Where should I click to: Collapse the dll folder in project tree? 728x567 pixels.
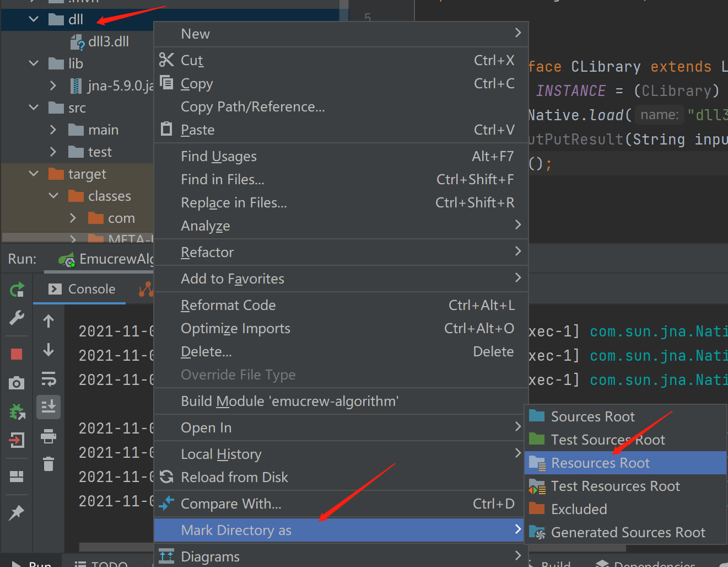[33, 19]
